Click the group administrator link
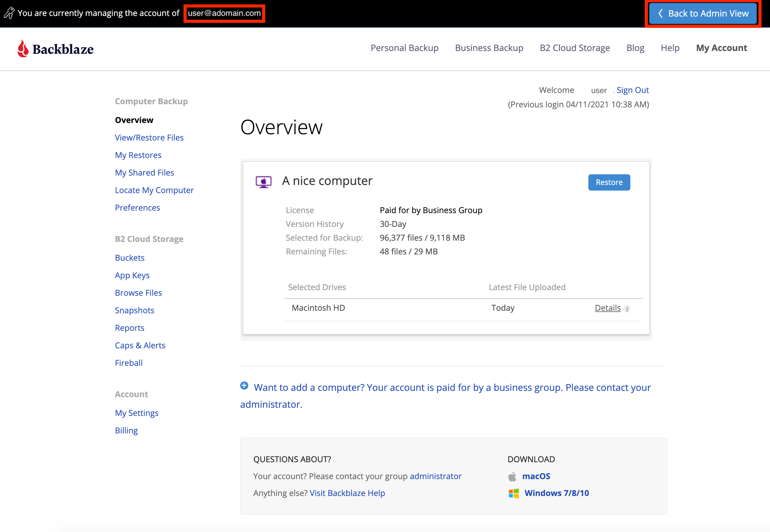The image size is (770, 532). pos(436,476)
